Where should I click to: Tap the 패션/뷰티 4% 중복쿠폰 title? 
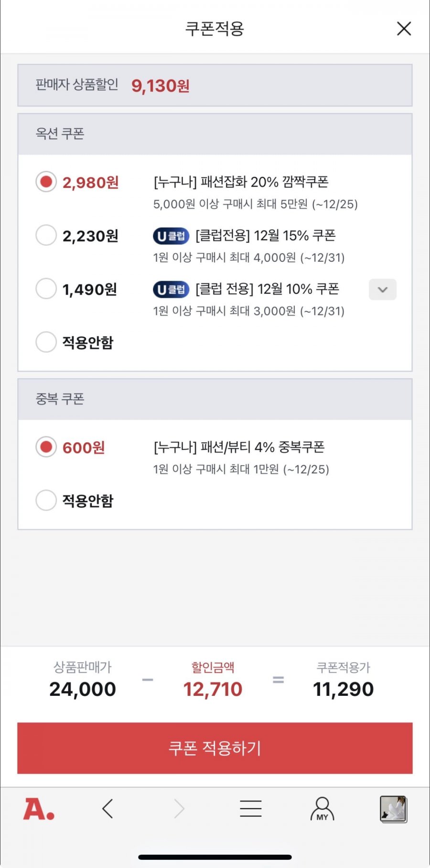[x=239, y=447]
